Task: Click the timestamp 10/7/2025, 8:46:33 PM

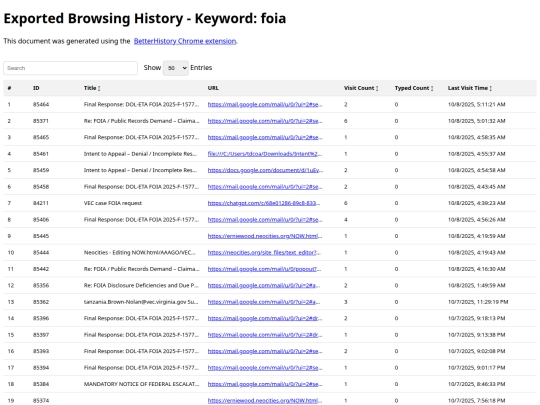Action: click(x=477, y=384)
